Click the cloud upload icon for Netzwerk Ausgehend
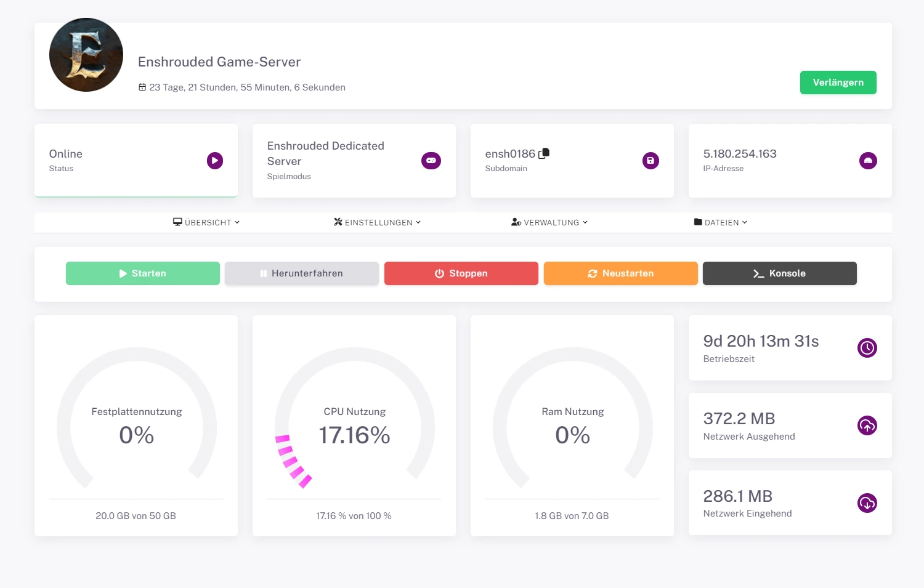 tap(867, 425)
